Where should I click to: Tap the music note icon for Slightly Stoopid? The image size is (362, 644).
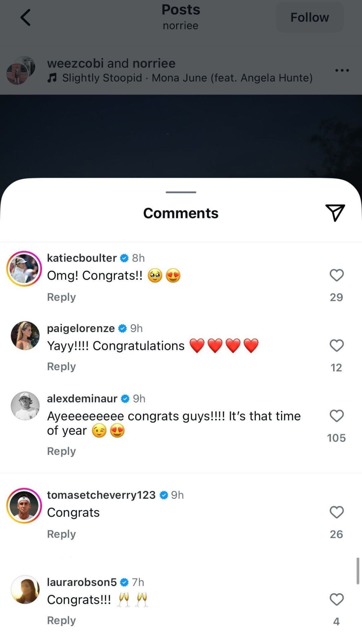(x=52, y=78)
